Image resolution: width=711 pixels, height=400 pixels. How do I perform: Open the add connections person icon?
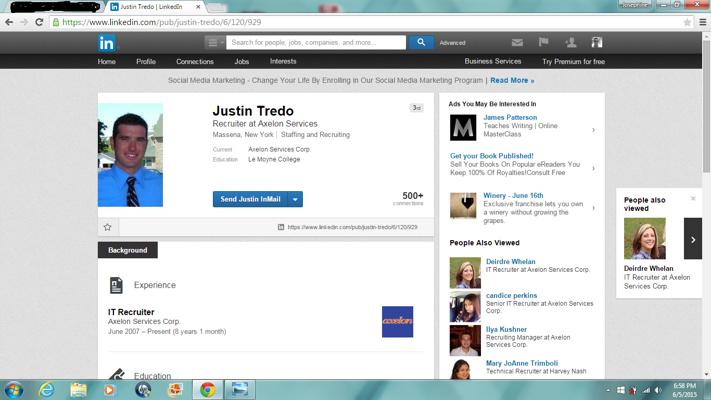point(570,43)
